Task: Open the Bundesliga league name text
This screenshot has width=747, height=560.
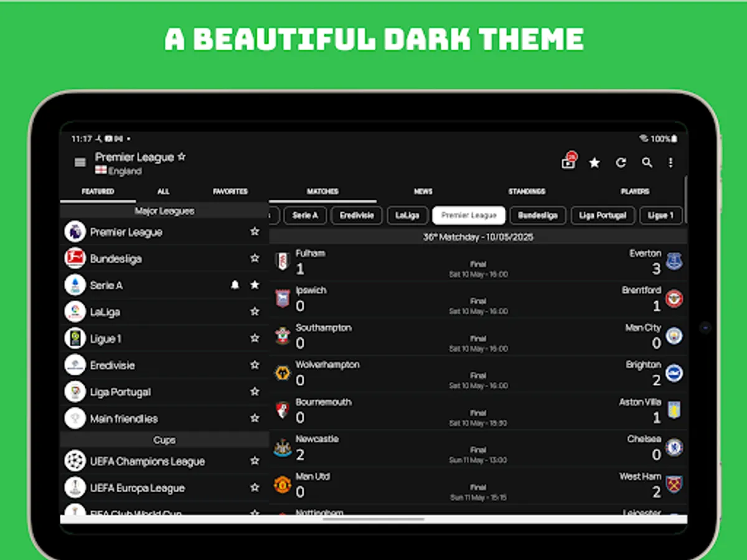Action: click(x=116, y=258)
